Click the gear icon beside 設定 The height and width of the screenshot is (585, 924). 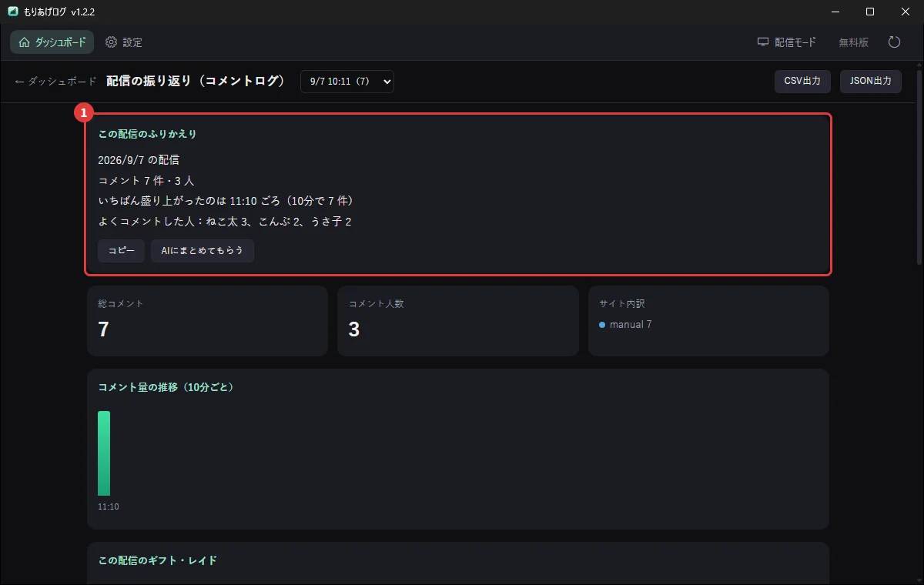tap(111, 42)
